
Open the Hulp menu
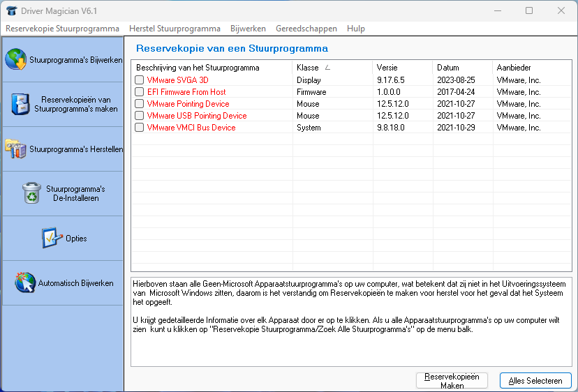point(356,29)
